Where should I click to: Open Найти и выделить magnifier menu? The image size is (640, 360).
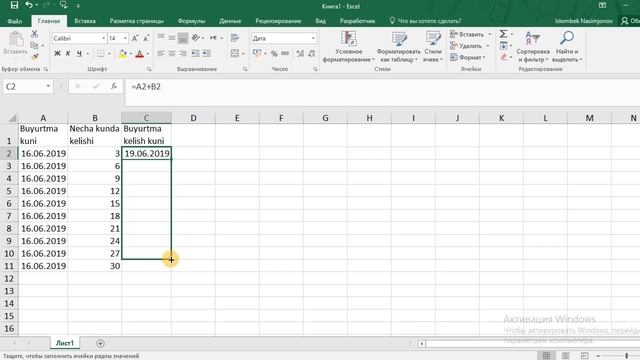[x=567, y=47]
